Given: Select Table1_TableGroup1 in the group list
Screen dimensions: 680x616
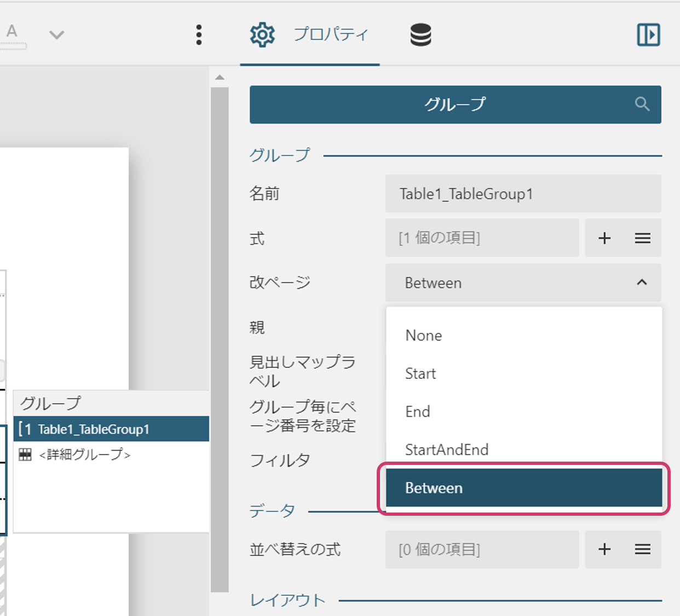Looking at the screenshot, I should click(x=111, y=429).
